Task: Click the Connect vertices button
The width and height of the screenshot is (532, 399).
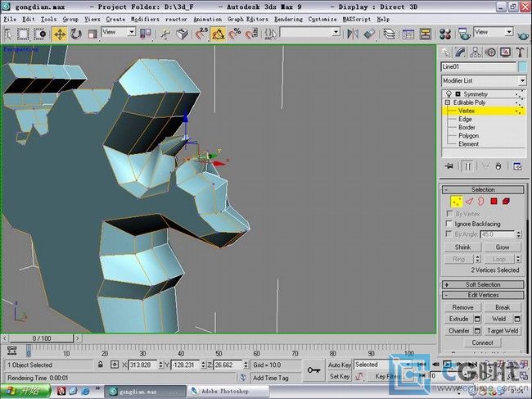Action: 482,342
